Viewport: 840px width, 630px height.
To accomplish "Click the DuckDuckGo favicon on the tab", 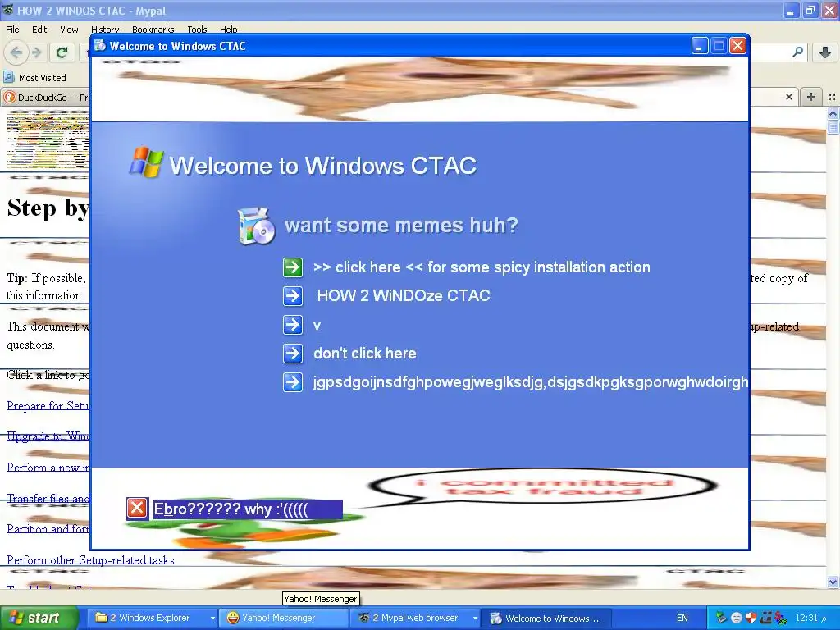I will 9,97.
